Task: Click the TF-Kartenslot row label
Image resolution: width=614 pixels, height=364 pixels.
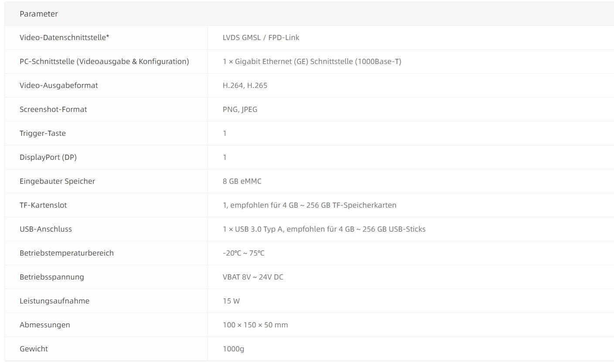Action: click(x=43, y=205)
